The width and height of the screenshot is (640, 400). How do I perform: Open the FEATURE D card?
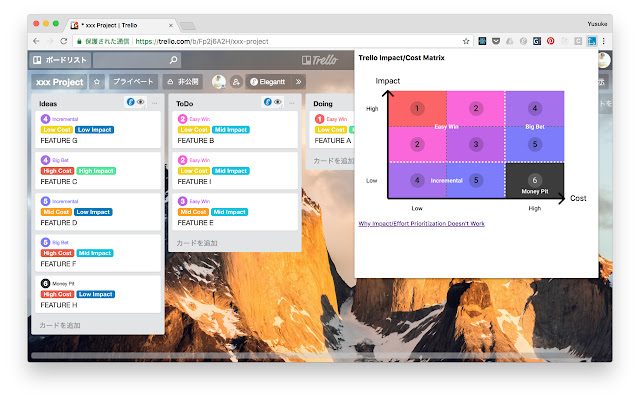pos(98,212)
